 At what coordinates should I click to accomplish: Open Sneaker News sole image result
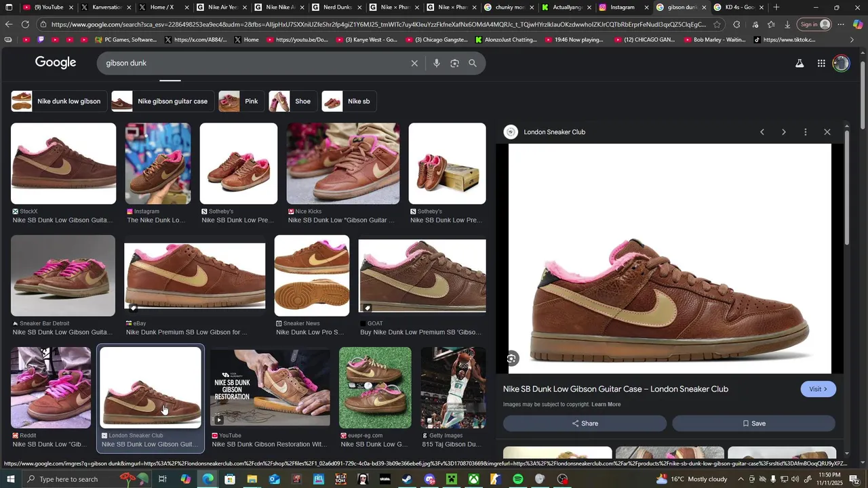pos(312,275)
